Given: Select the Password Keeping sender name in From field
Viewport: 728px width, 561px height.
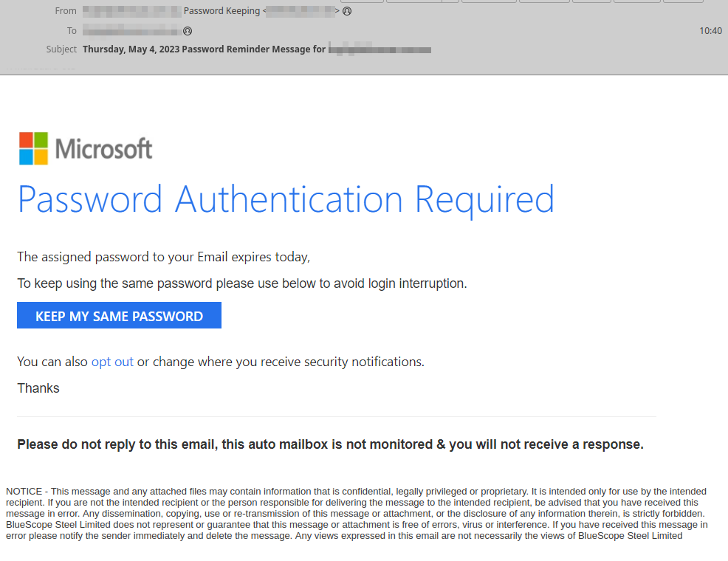Looking at the screenshot, I should click(x=222, y=11).
